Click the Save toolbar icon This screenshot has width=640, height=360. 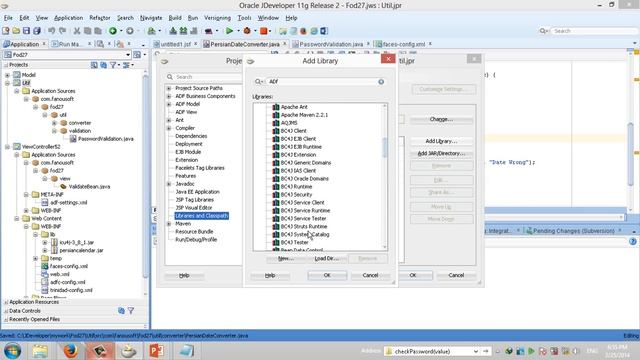click(x=27, y=31)
